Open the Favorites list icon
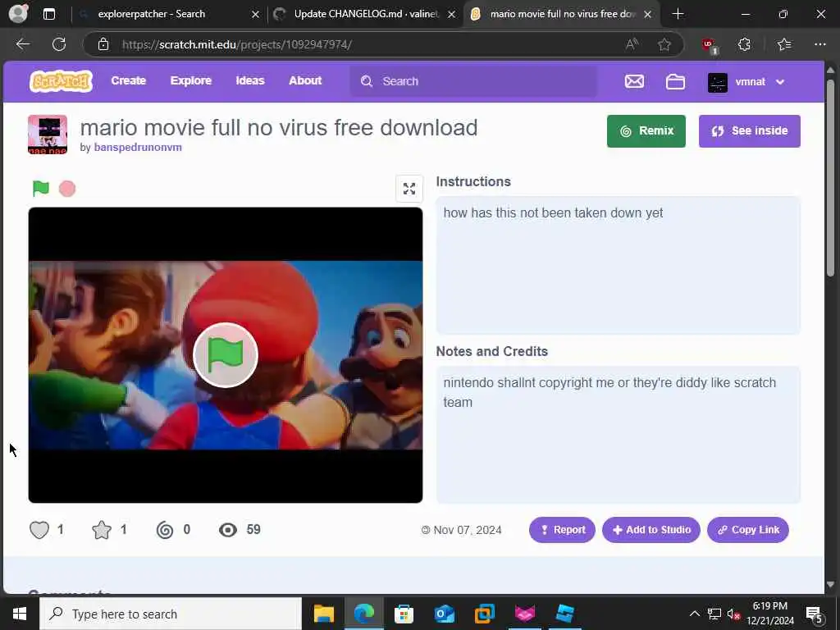Image resolution: width=840 pixels, height=630 pixels. click(784, 44)
